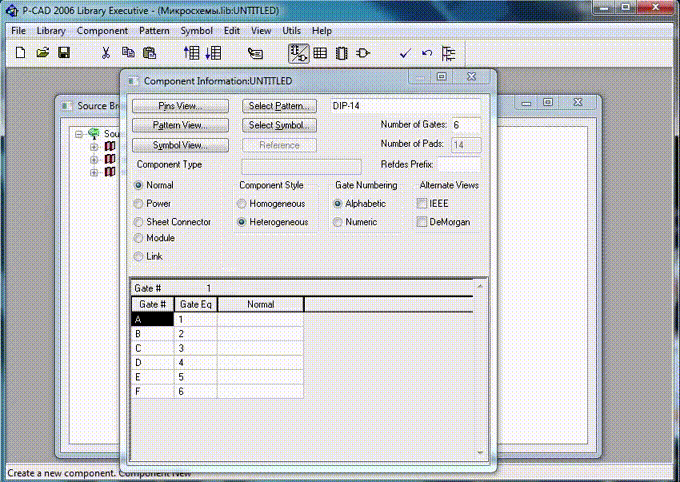Click the Pins View button

180,106
